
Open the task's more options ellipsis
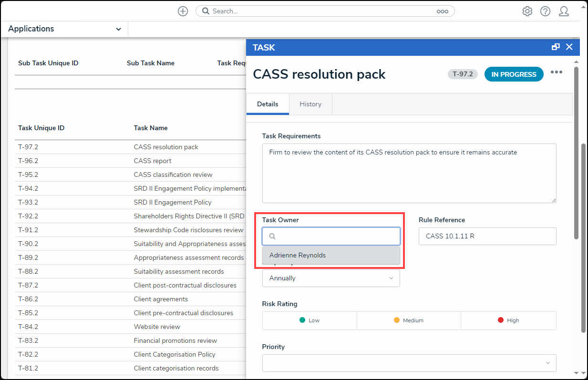pos(556,72)
